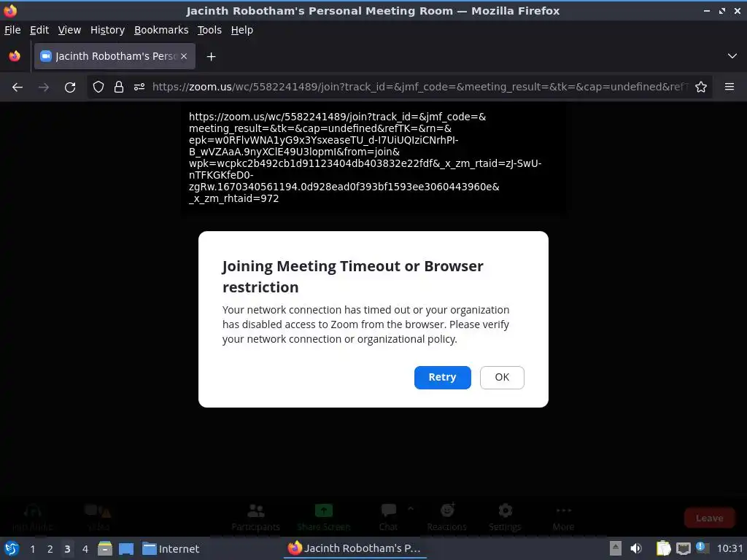The width and height of the screenshot is (747, 560).
Task: Open the network connection tray icon
Action: click(683, 548)
